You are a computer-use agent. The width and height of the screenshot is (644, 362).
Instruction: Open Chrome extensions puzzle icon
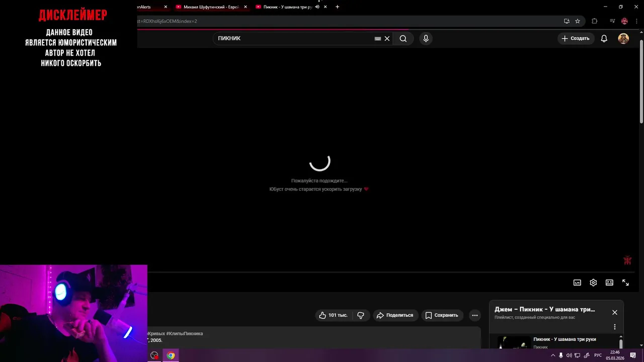[594, 21]
